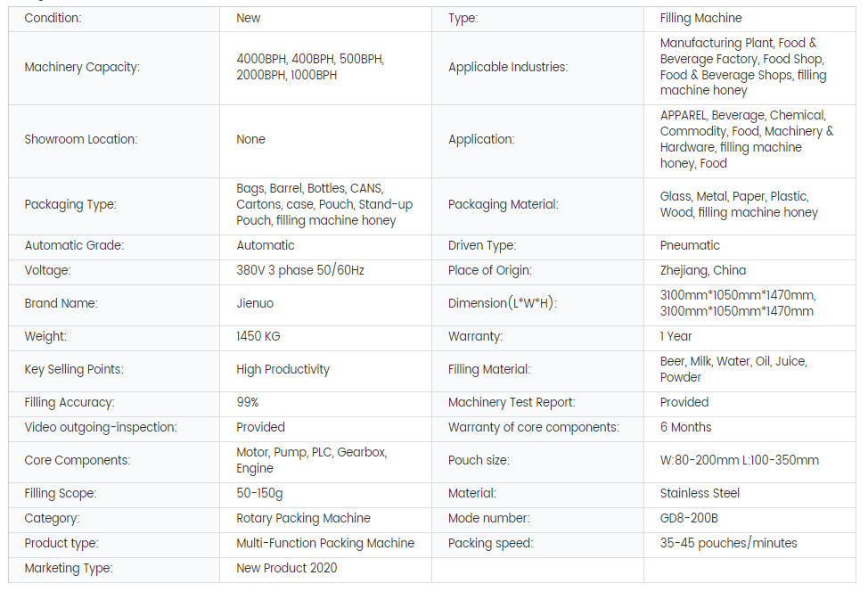Select the "Pneumatic" driven type value
Screen dimensions: 868x592
(690, 245)
